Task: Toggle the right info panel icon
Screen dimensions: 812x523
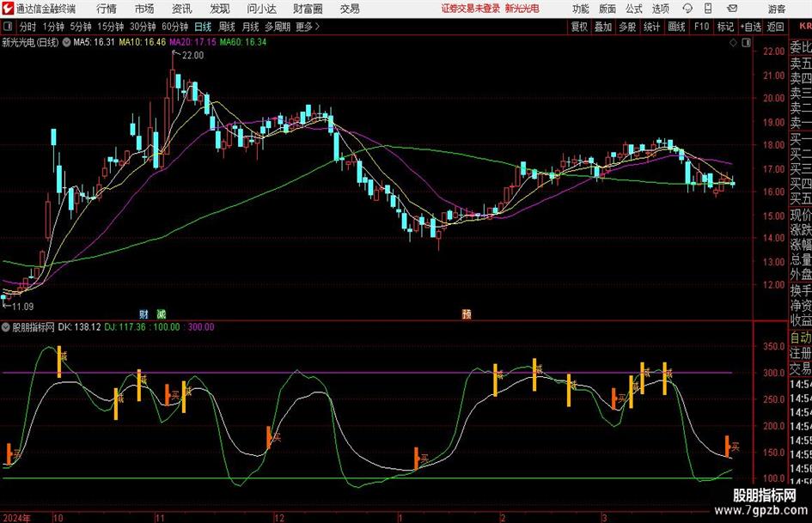Action: click(746, 42)
